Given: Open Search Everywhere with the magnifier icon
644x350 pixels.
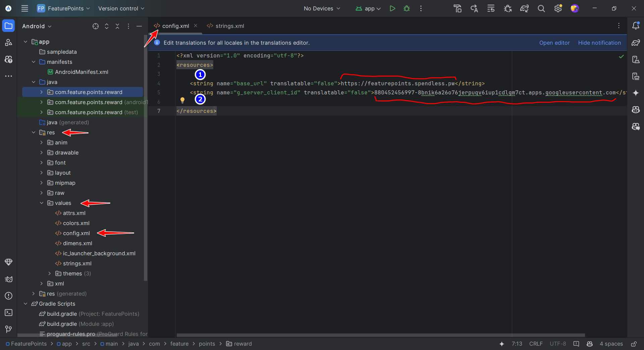Looking at the screenshot, I should [x=541, y=8].
